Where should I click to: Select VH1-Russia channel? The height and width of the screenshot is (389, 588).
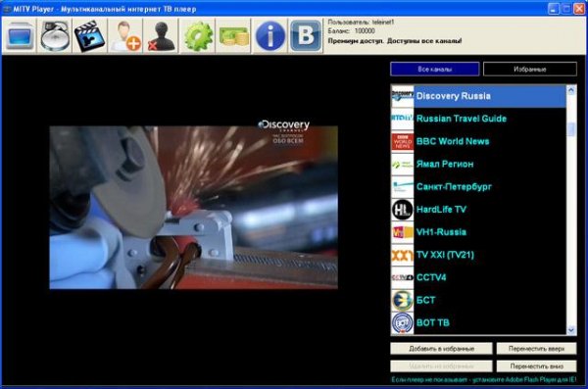tap(478, 232)
